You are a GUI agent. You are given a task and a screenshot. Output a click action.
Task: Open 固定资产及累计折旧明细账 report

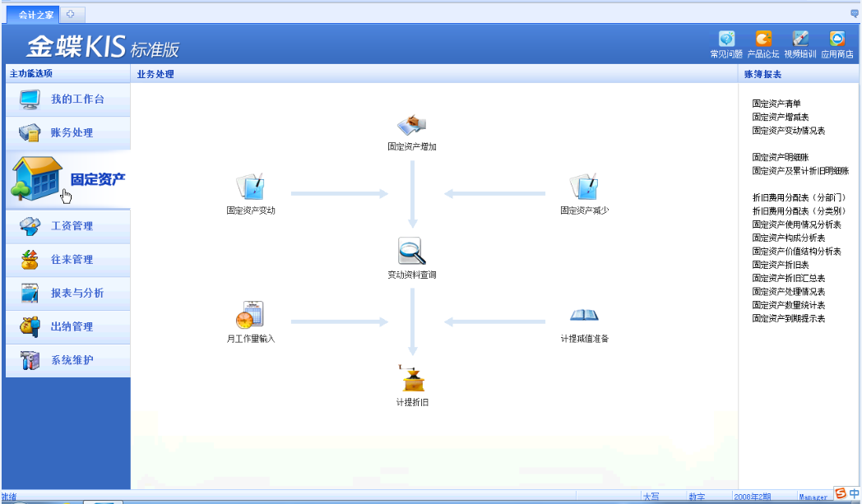(x=800, y=171)
